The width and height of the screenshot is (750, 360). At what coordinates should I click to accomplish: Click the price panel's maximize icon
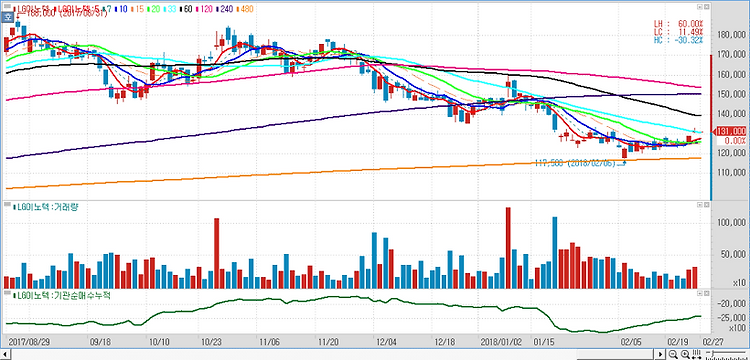tap(700, 7)
